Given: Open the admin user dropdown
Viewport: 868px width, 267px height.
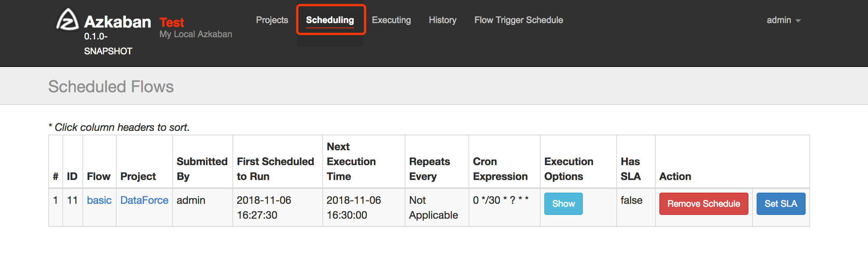Looking at the screenshot, I should coord(784,20).
